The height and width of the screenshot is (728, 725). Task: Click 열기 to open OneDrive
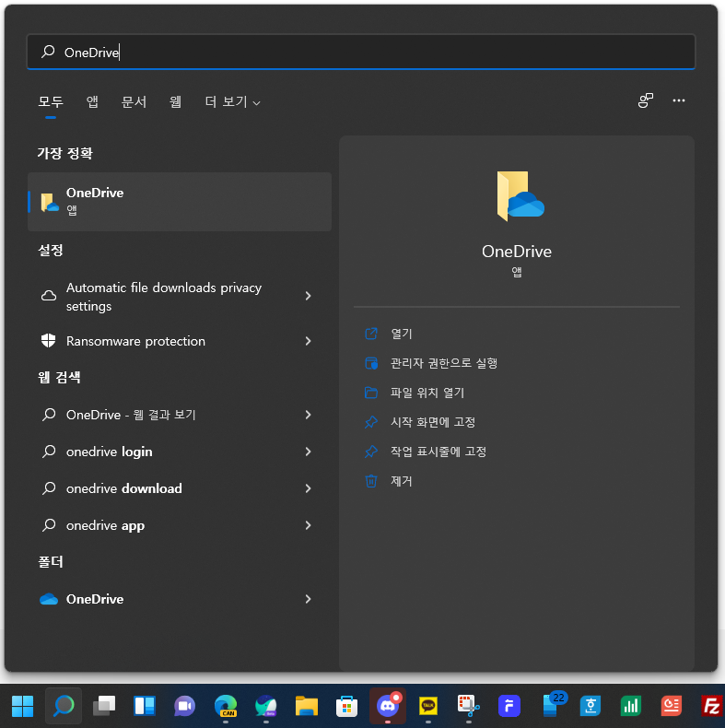coord(401,334)
